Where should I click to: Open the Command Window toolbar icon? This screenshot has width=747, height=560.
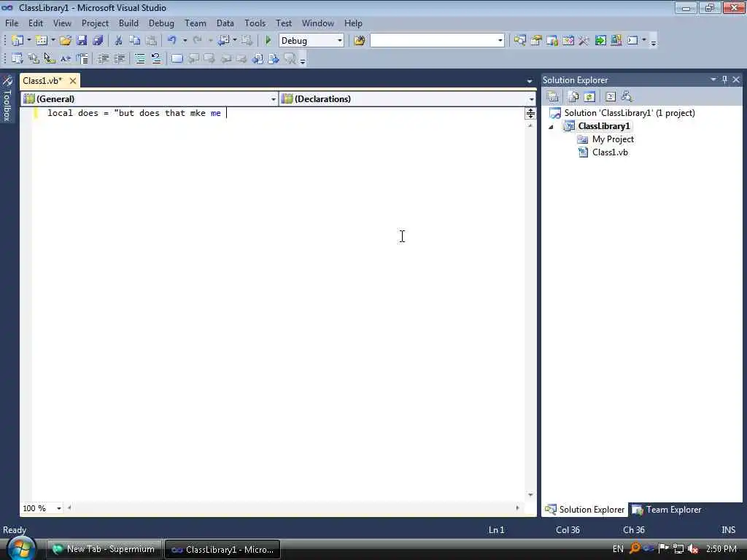tap(632, 41)
